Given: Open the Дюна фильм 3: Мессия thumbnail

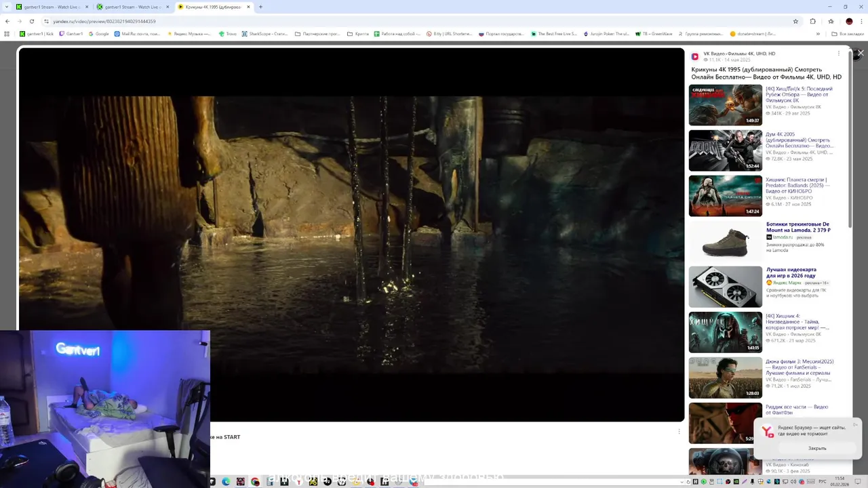Looking at the screenshot, I should click(x=726, y=378).
